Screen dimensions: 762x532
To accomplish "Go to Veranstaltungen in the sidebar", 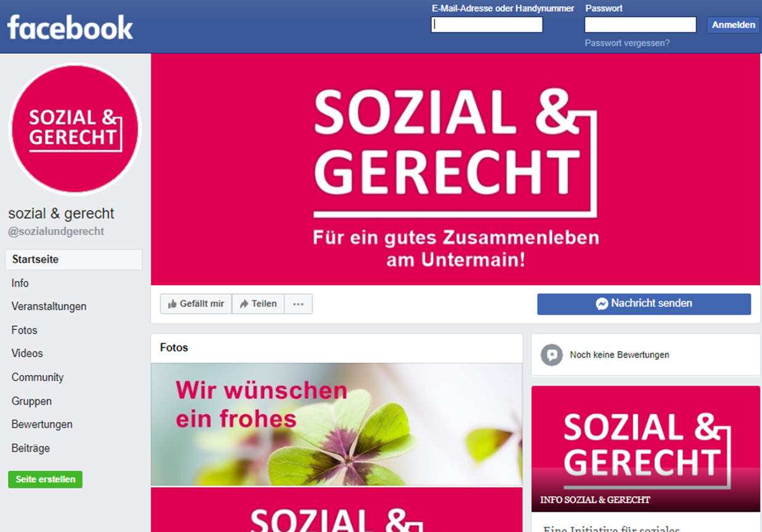I will pyautogui.click(x=49, y=307).
